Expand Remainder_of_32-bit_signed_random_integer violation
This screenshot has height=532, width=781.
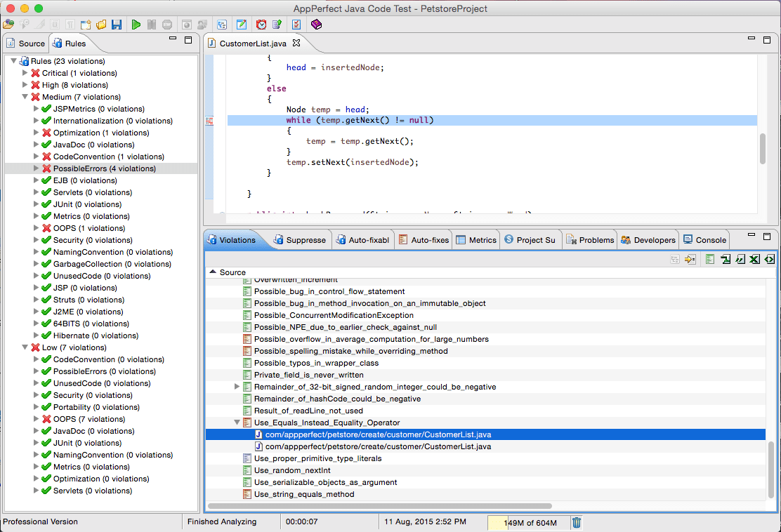pos(237,387)
